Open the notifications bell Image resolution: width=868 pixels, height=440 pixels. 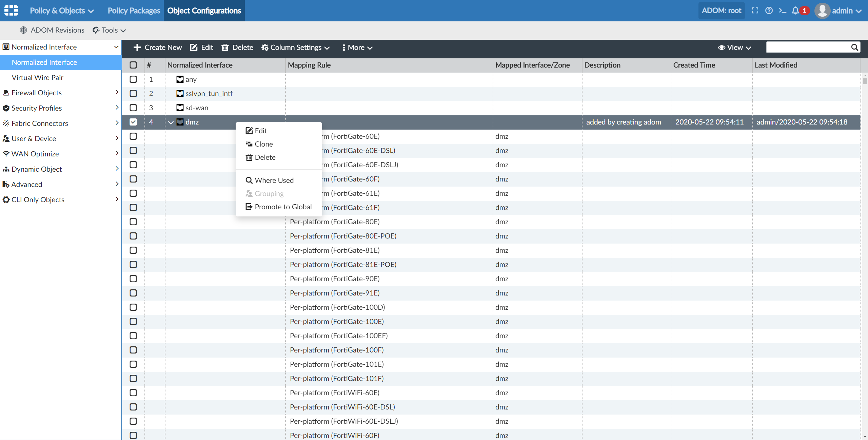pyautogui.click(x=795, y=11)
